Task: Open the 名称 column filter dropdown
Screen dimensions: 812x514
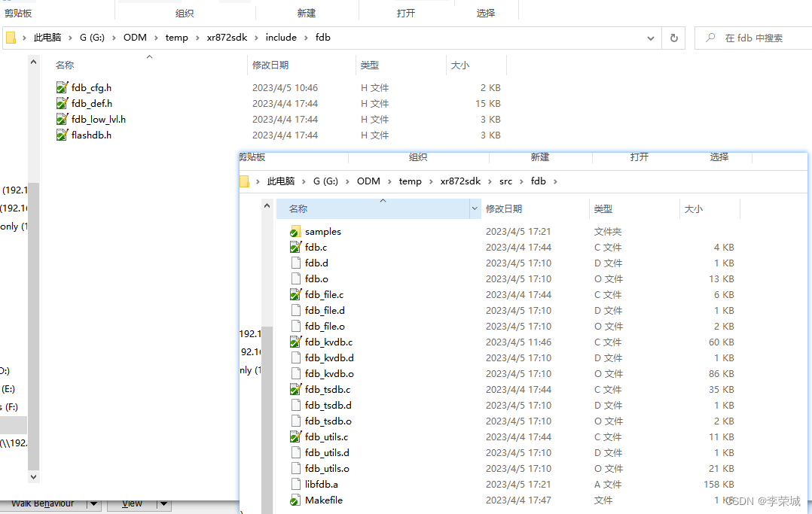Action: coord(475,208)
